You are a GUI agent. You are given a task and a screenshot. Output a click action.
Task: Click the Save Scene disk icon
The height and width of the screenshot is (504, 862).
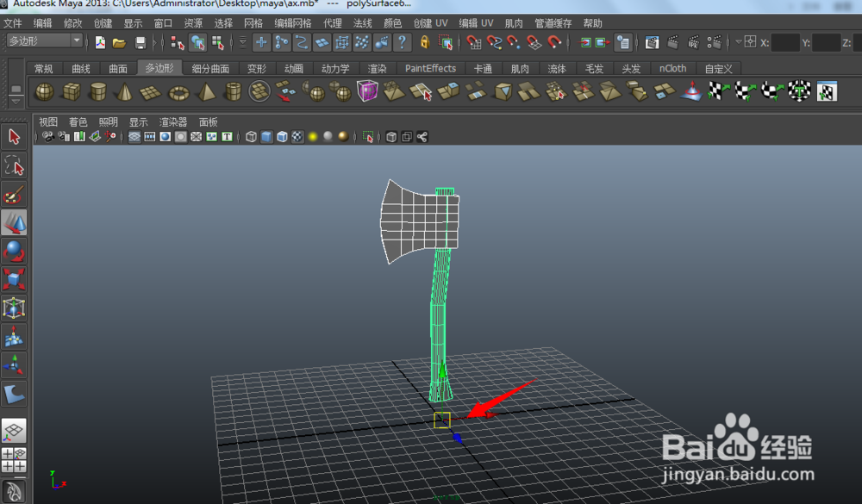[x=141, y=42]
